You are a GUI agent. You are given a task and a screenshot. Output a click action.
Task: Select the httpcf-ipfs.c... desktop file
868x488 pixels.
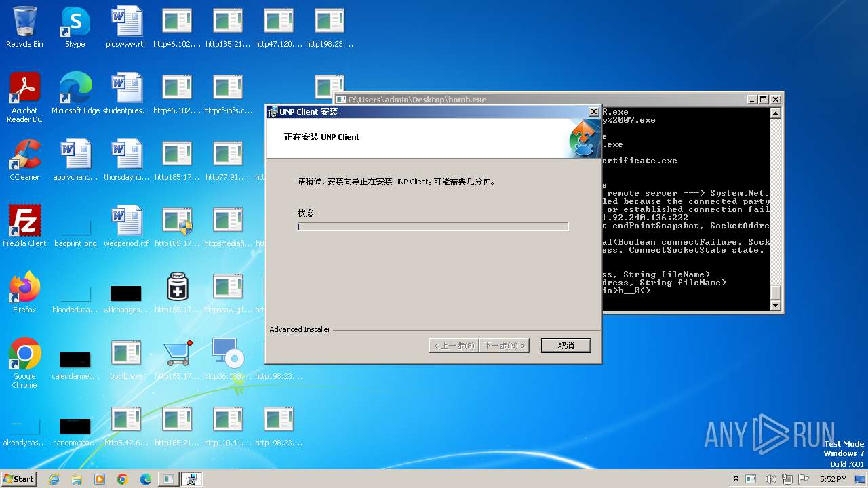[x=228, y=94]
